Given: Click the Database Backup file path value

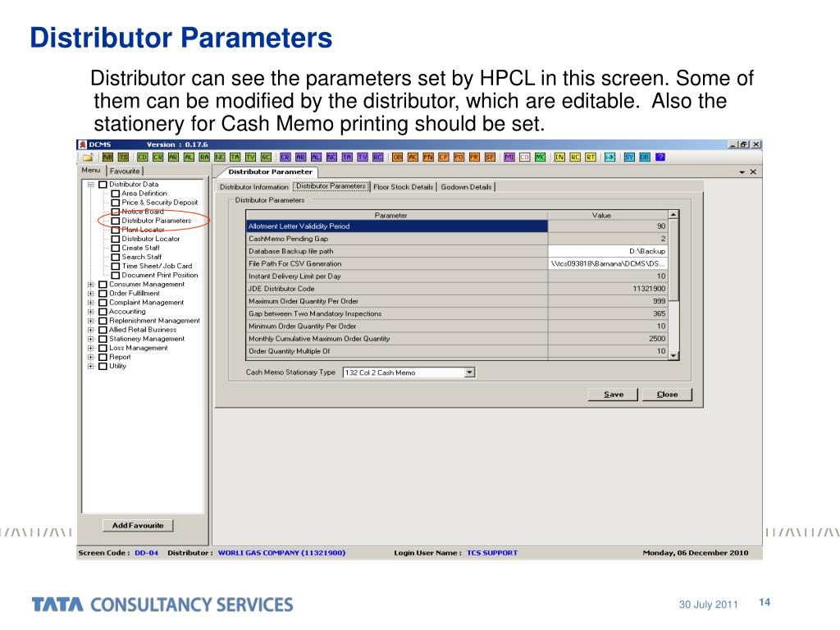Looking at the screenshot, I should click(x=608, y=251).
